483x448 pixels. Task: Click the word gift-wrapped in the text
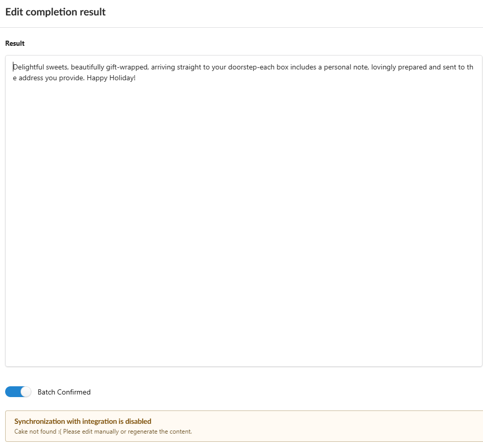[x=127, y=67]
